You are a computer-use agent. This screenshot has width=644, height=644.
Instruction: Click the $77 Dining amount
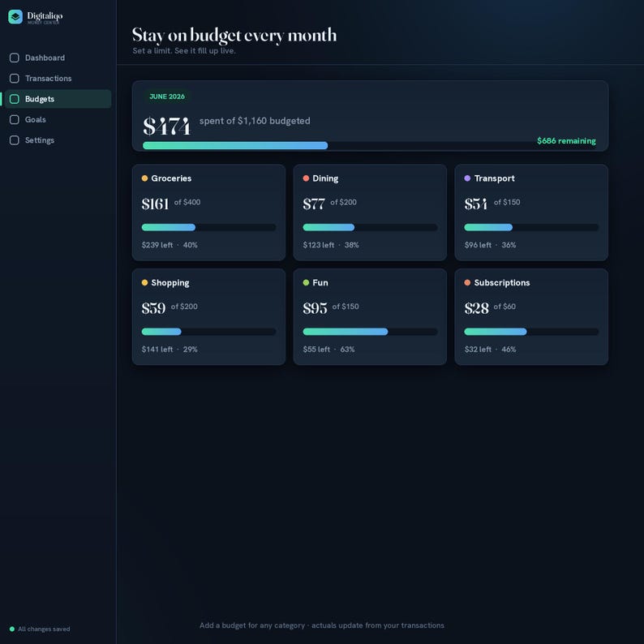coord(314,204)
